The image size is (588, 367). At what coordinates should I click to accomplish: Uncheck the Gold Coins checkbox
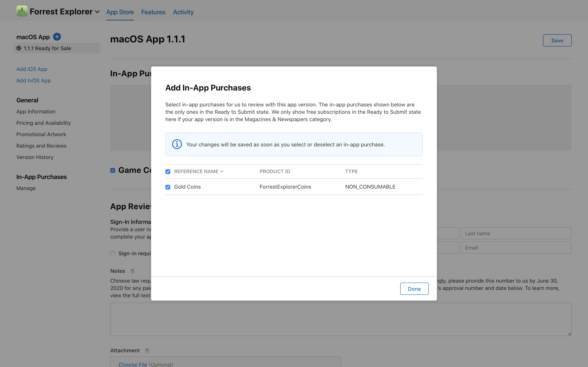(168, 187)
